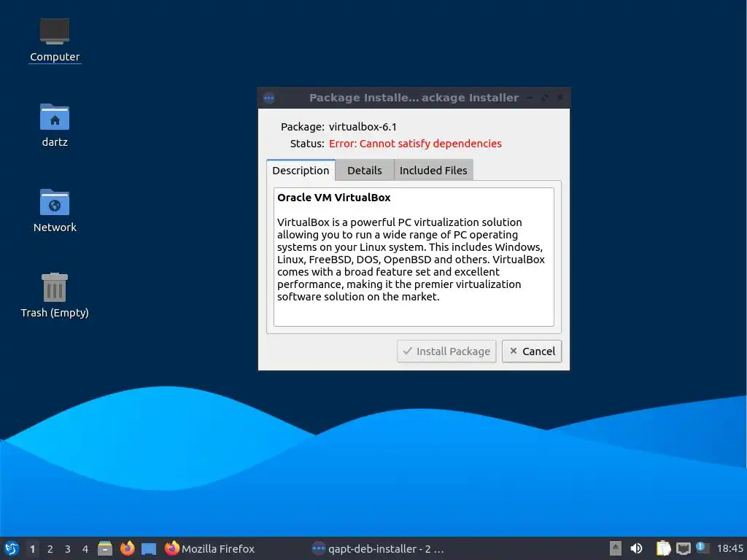
Task: Switch to Mozilla Firefox taskbar window
Action: tap(209, 549)
